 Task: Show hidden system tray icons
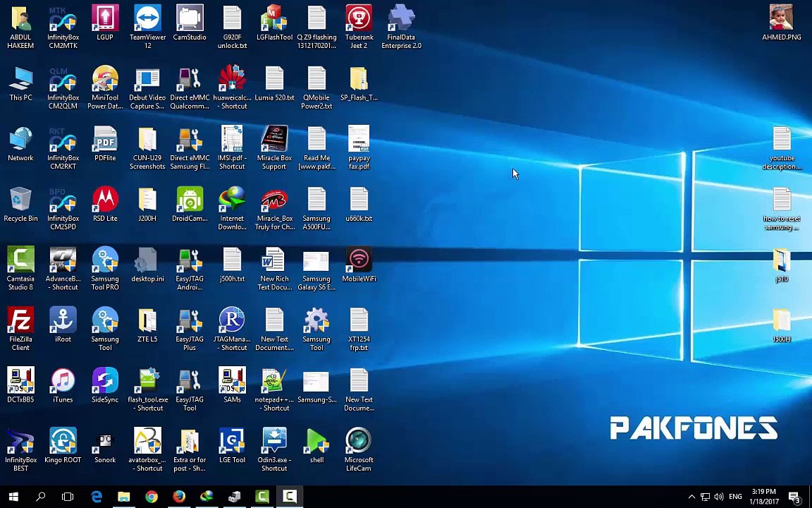[x=691, y=497]
